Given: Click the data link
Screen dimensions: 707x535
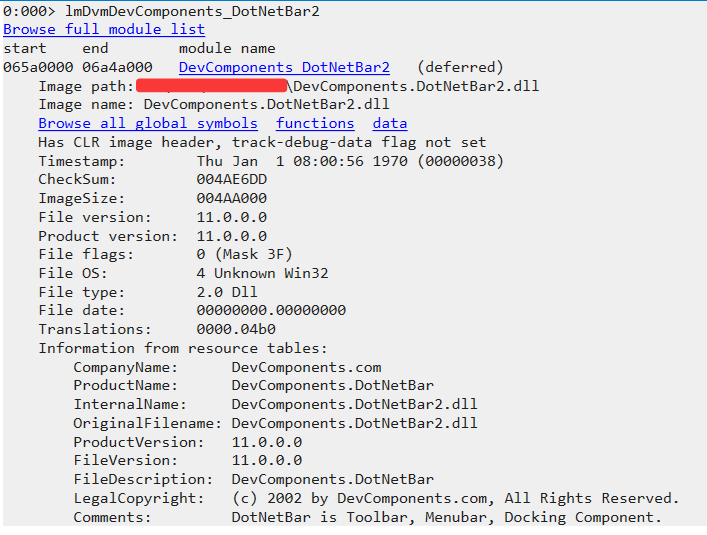Looking at the screenshot, I should 390,123.
